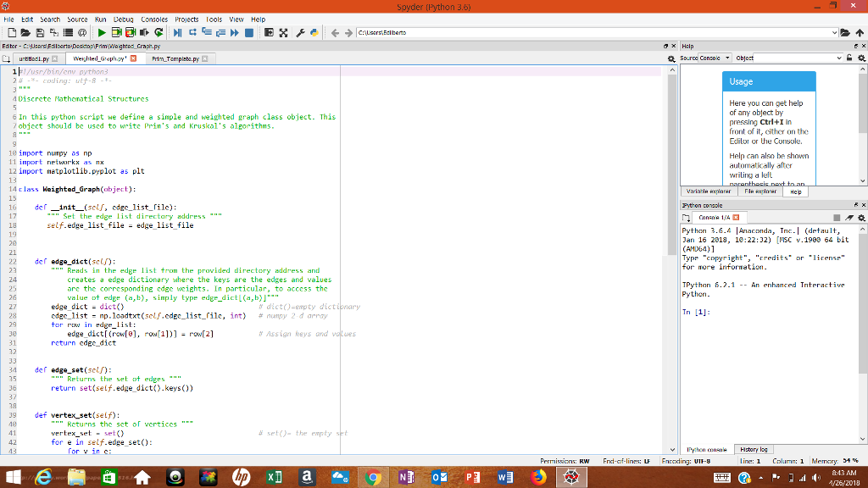Open Spyder preferences with the wrench icon
This screenshot has height=488, width=868.
[301, 32]
